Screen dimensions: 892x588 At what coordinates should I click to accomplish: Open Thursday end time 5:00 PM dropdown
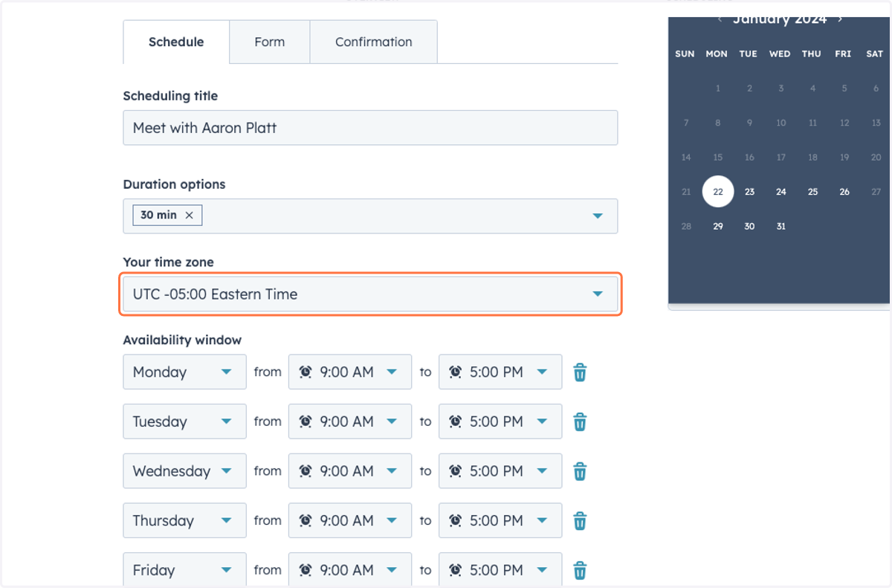500,520
